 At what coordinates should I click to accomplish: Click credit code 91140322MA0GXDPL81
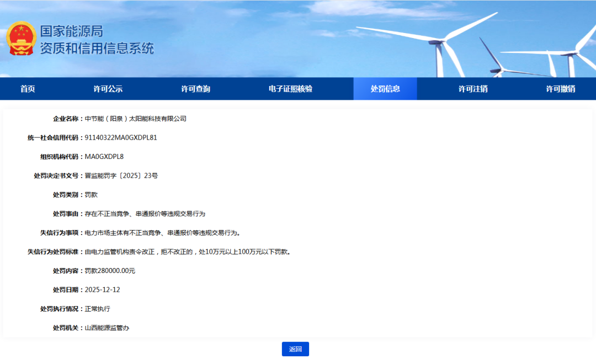pyautogui.click(x=121, y=138)
